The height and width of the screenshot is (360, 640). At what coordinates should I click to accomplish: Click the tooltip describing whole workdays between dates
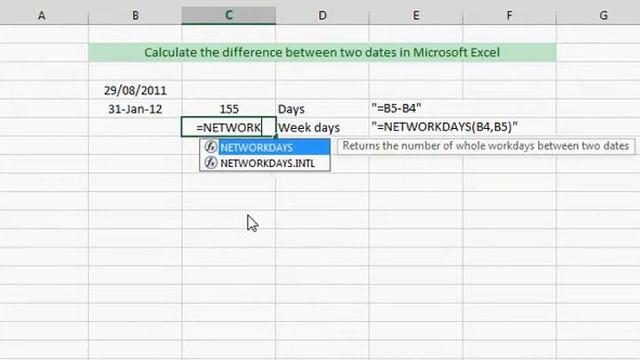tap(486, 146)
